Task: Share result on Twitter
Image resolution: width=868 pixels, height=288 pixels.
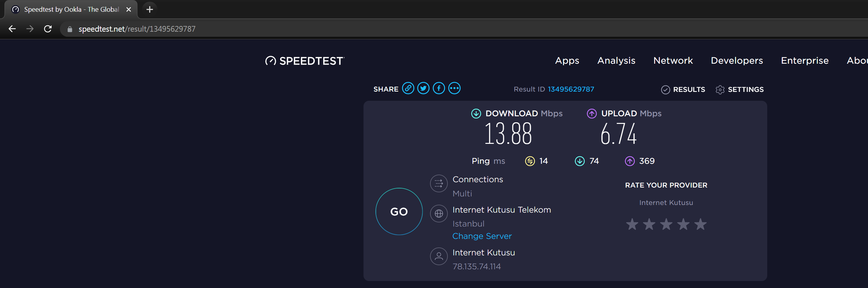Action: tap(424, 89)
